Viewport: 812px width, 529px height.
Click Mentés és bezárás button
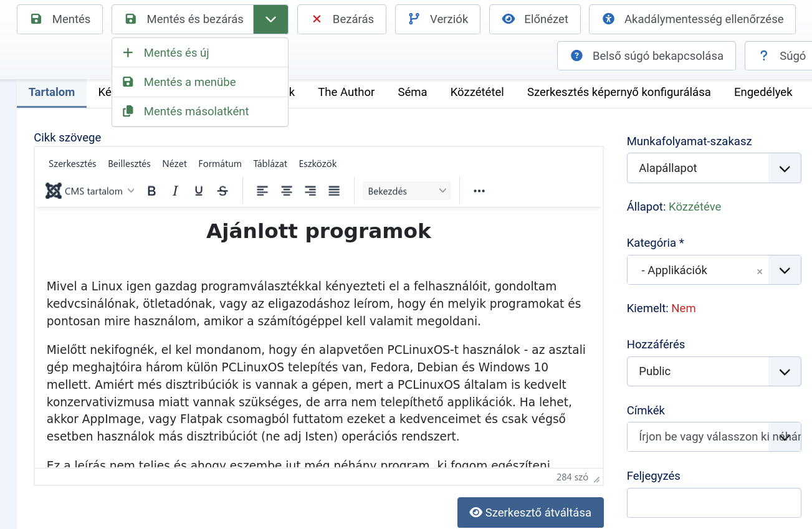click(183, 19)
